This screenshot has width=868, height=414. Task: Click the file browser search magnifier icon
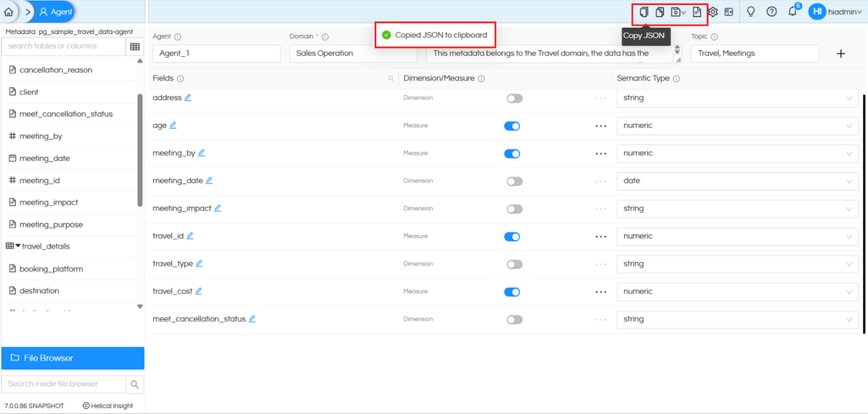[x=135, y=384]
